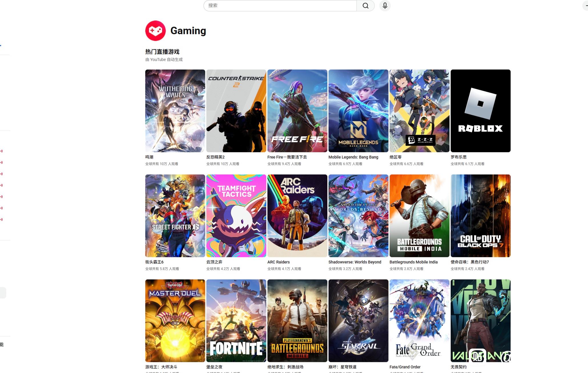Open the Roblox logo tile

click(480, 111)
